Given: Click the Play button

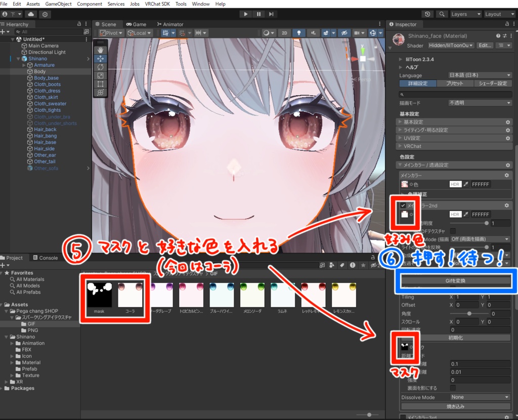Looking at the screenshot, I should point(245,14).
